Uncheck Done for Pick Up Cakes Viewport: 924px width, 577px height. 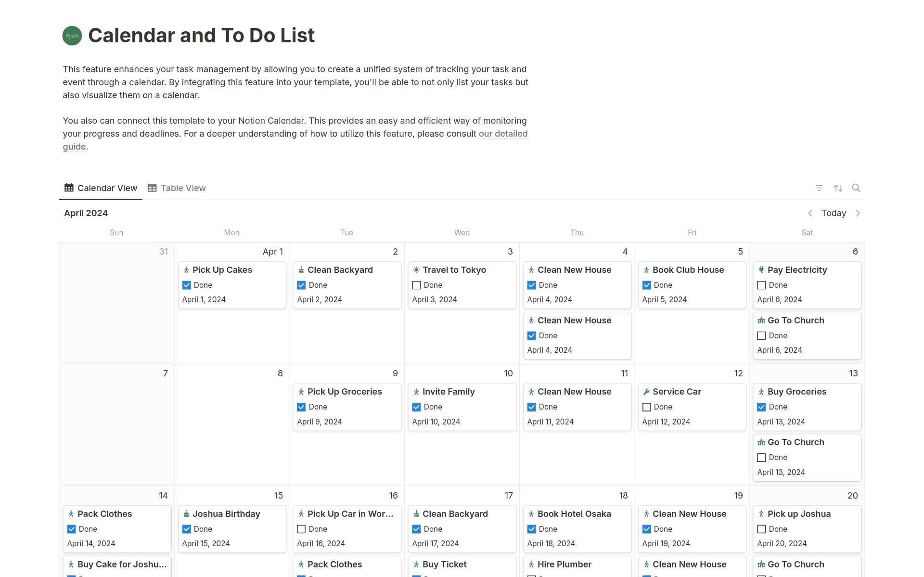(187, 285)
